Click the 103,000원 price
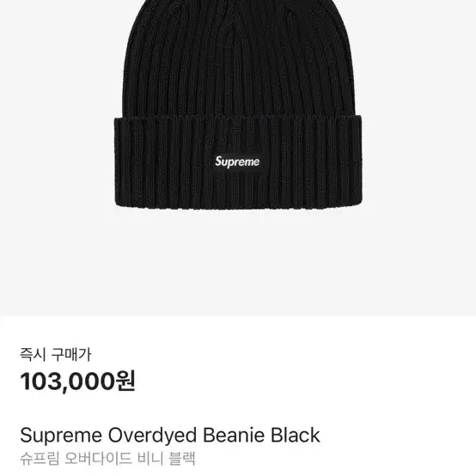This screenshot has width=476, height=476. click(77, 381)
